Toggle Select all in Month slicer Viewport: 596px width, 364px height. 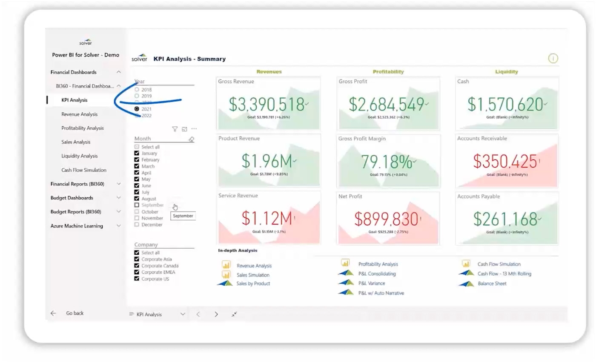point(137,147)
